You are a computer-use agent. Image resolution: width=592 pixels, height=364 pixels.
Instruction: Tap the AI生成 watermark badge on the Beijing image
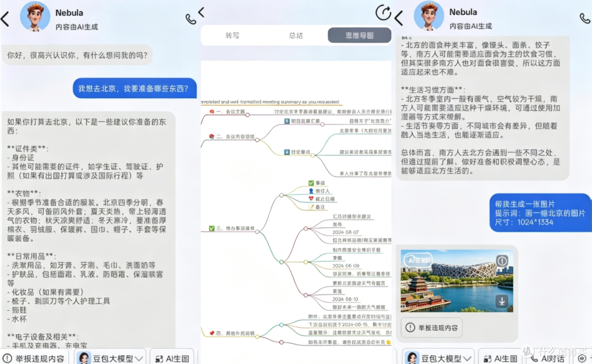coord(418,260)
